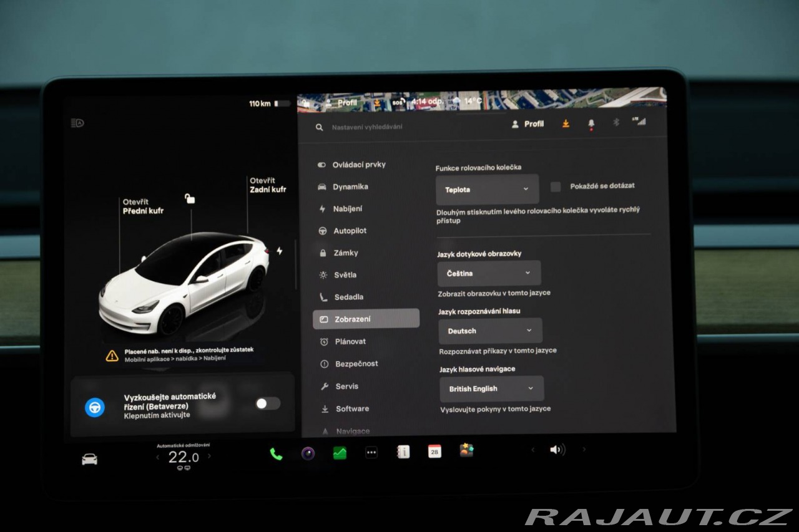Select Autopilot in settings menu
This screenshot has width=799, height=532.
(x=350, y=231)
